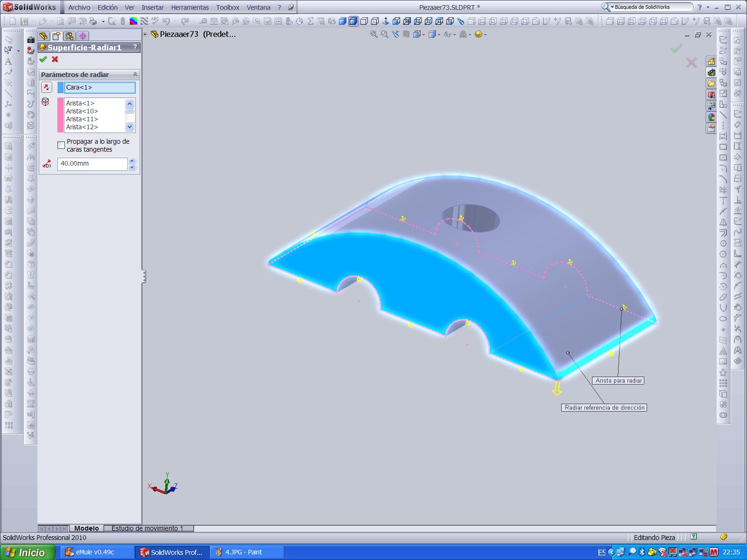Open the DimXpertManager tab
The width and height of the screenshot is (747, 560).
click(x=83, y=36)
